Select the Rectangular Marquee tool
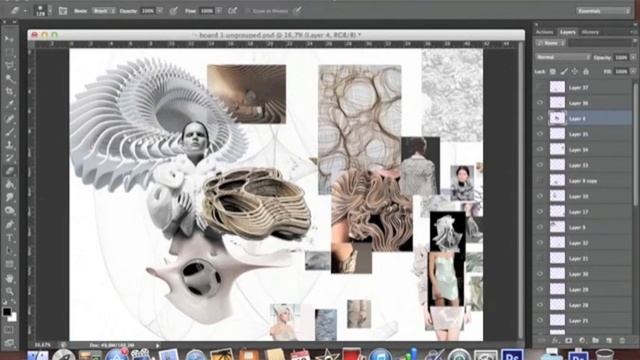The image size is (640, 360). click(9, 52)
